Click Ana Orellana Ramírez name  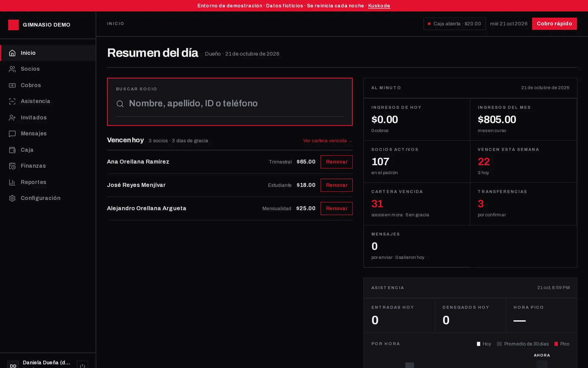click(x=138, y=162)
